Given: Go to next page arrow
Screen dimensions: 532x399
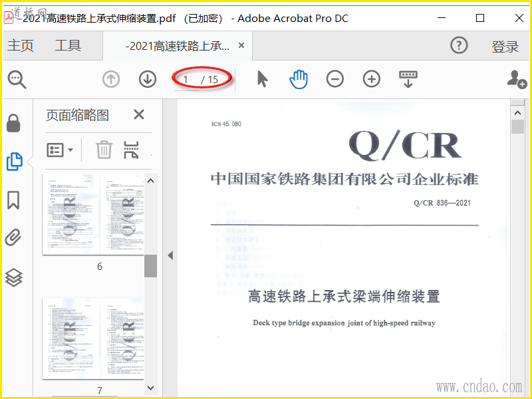Looking at the screenshot, I should point(148,79).
